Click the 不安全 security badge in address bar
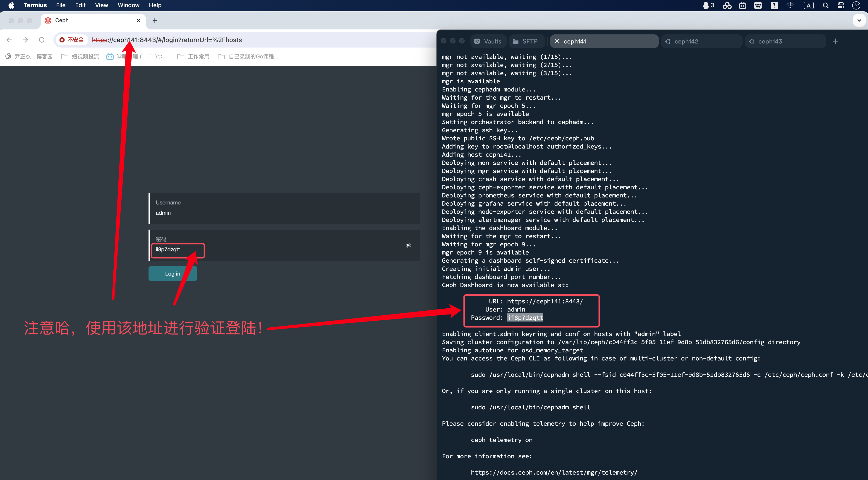 (x=72, y=39)
